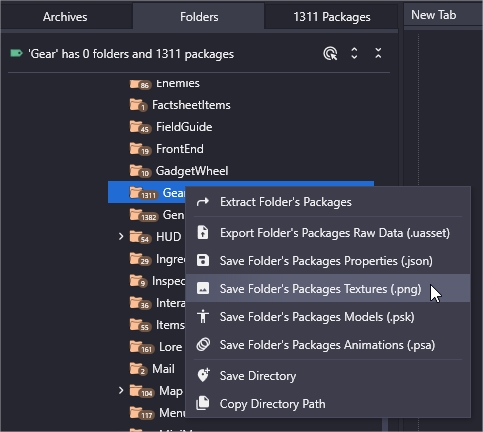Click the FrontEnd folder icon with 19 badge
483x432 pixels.
140,149
